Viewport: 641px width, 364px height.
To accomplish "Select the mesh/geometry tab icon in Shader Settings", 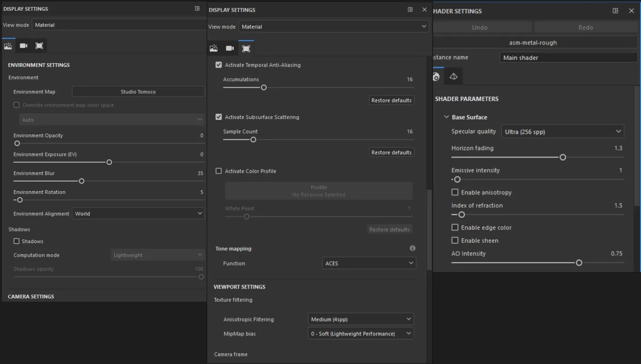I will click(x=454, y=76).
